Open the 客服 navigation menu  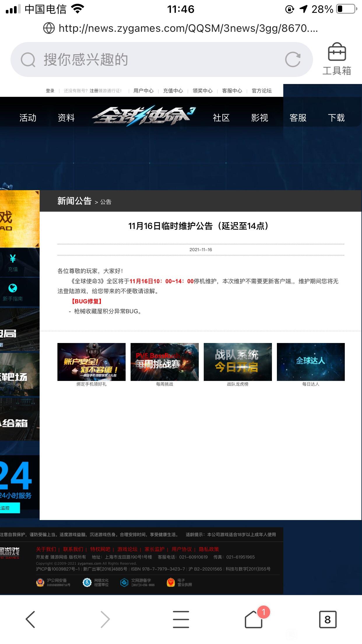(298, 118)
